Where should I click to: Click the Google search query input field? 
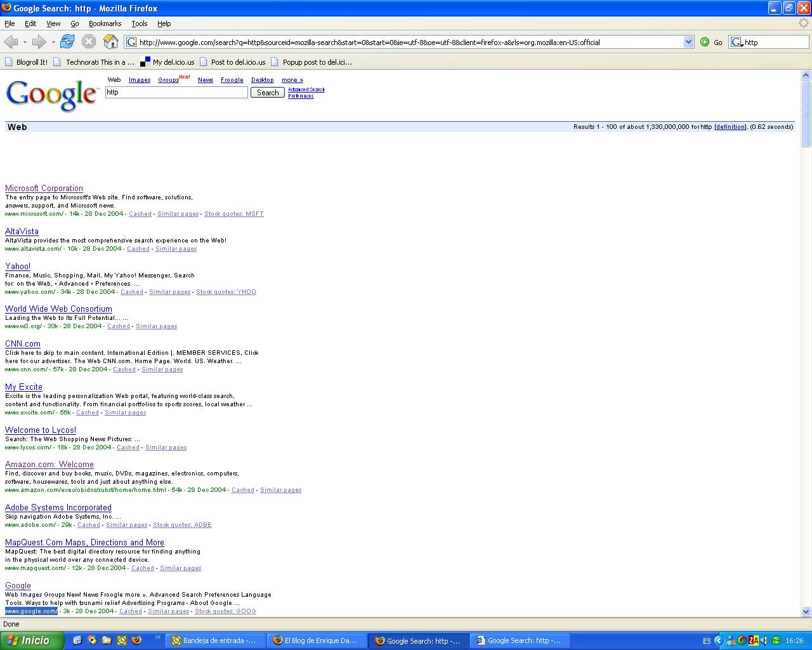click(176, 93)
